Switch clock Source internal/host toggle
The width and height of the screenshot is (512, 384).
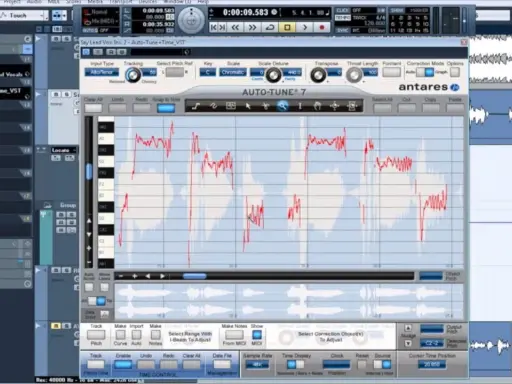pyautogui.click(x=382, y=364)
